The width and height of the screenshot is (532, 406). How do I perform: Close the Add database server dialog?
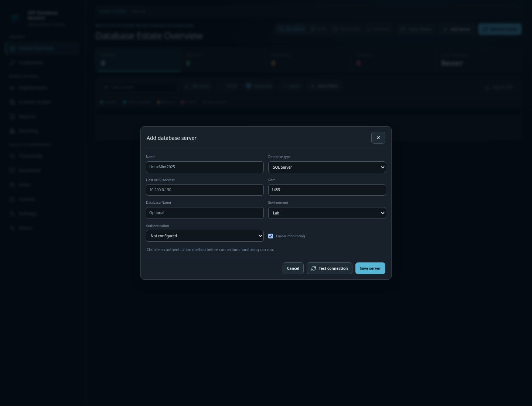(378, 138)
